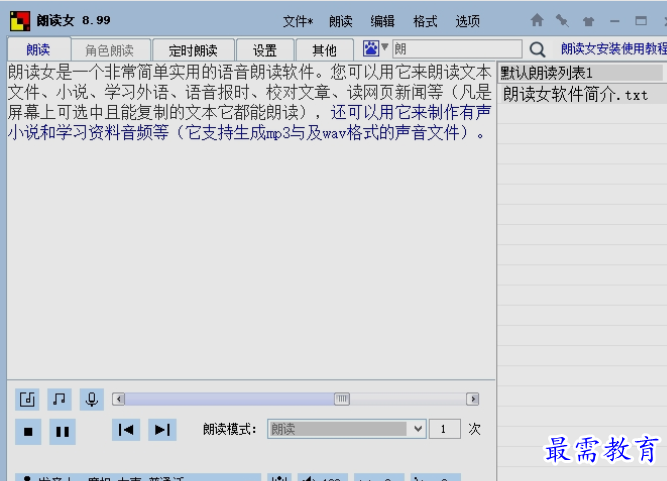Pause the reading playback
This screenshot has width=667, height=481.
click(63, 432)
